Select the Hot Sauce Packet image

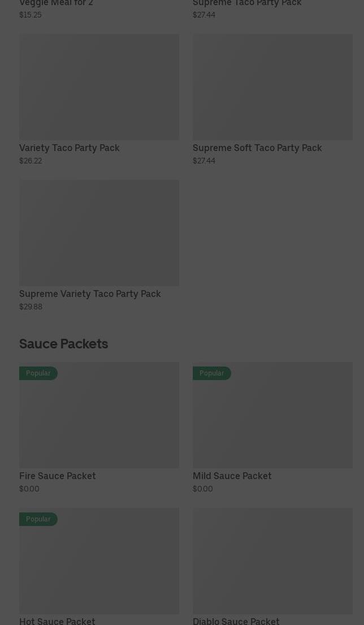(x=99, y=564)
